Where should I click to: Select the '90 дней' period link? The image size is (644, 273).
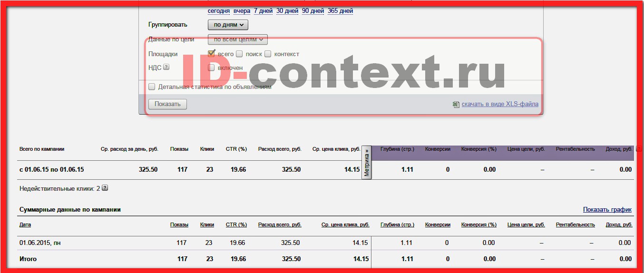[313, 11]
